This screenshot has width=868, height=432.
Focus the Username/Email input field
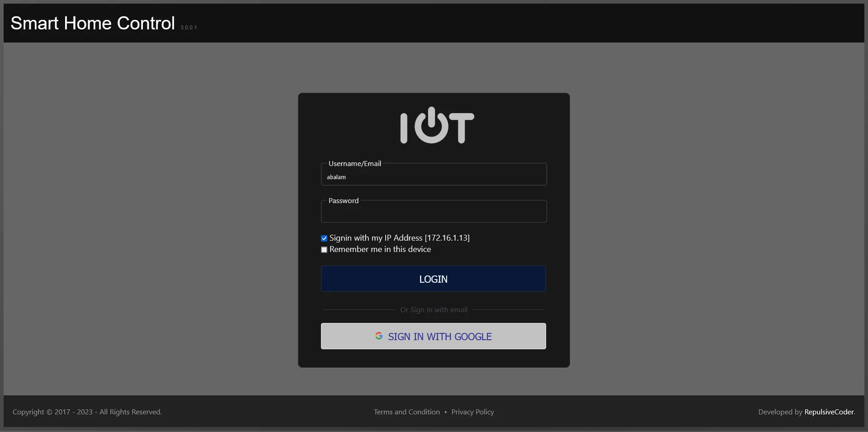pos(434,177)
